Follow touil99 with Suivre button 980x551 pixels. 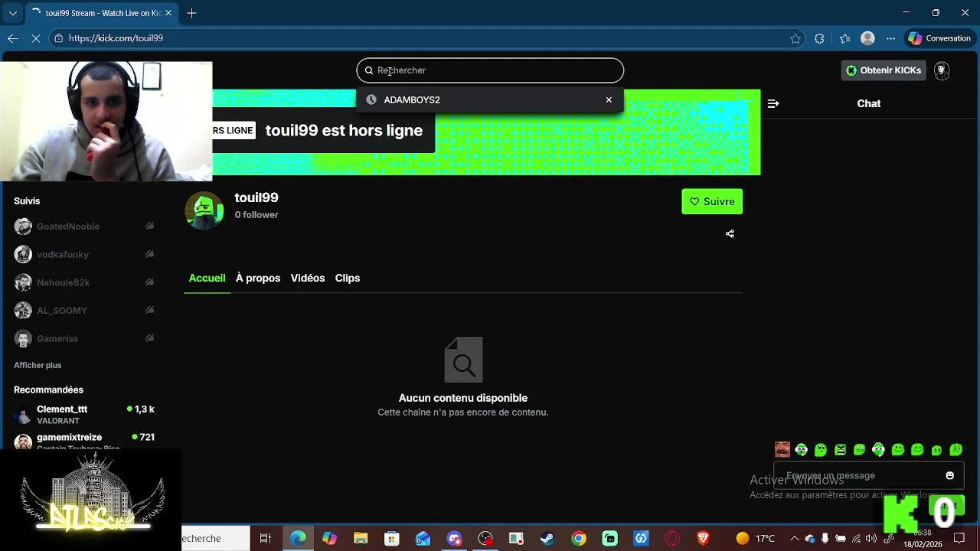click(x=712, y=201)
